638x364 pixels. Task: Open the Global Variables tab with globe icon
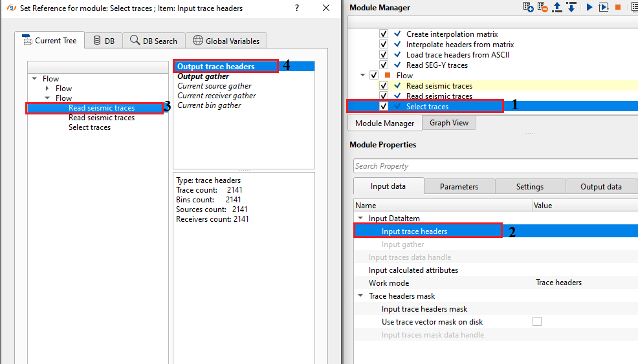pyautogui.click(x=226, y=41)
